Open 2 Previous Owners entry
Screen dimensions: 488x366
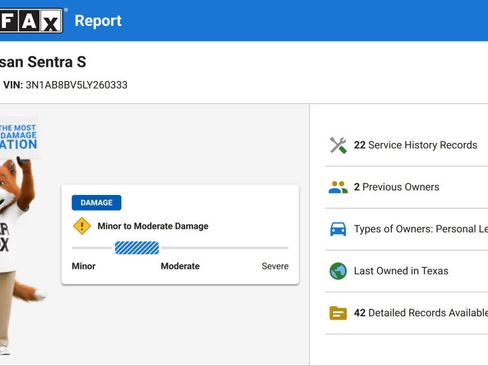click(x=396, y=187)
